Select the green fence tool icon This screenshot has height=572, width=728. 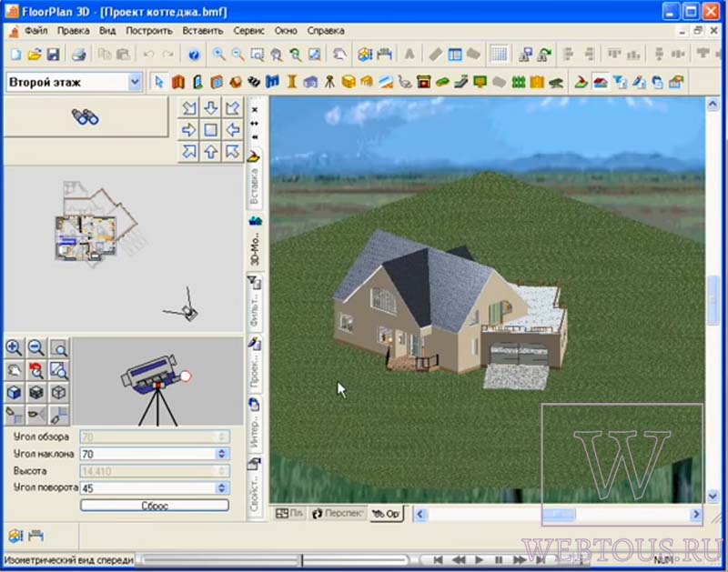(x=518, y=82)
